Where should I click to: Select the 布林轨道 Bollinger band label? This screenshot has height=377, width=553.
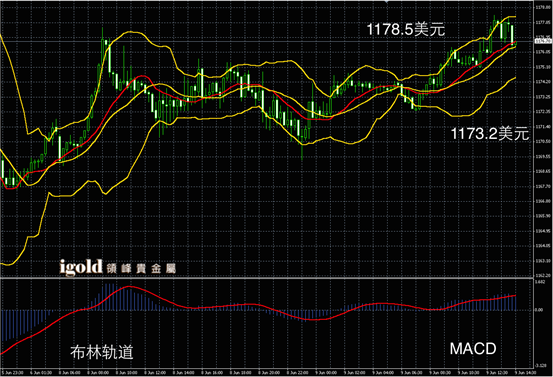pyautogui.click(x=102, y=352)
